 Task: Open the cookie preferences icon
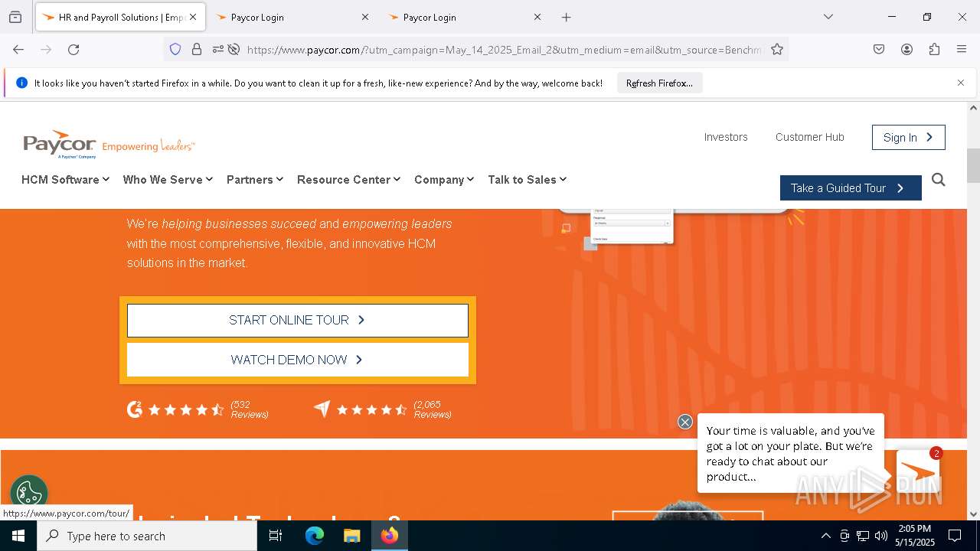click(x=29, y=493)
